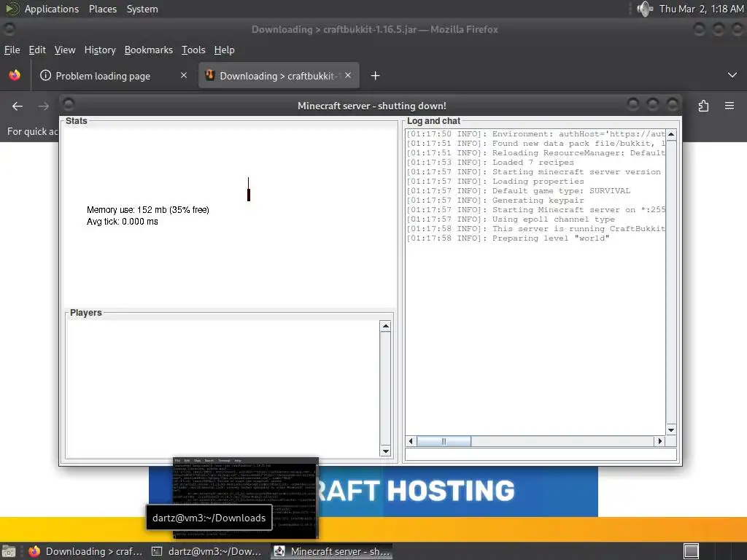Click log line Default game type: SURVIVAL
The image size is (747, 560).
tap(519, 191)
